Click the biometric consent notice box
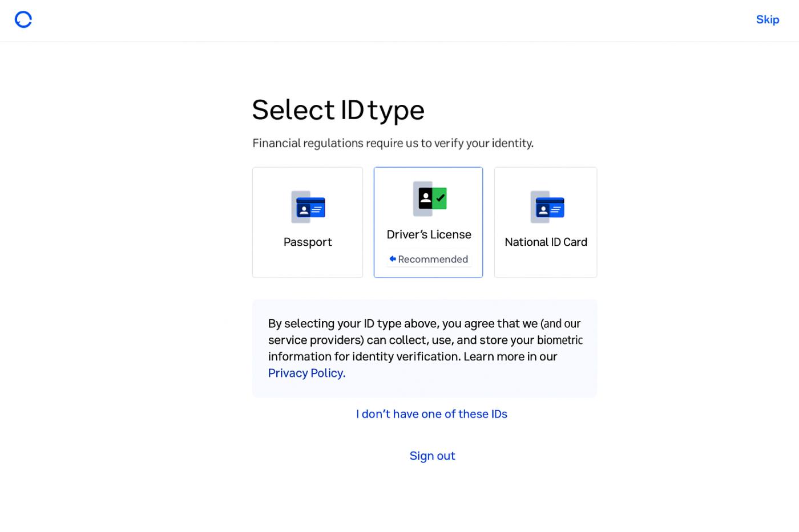The width and height of the screenshot is (799, 532). coord(425,348)
